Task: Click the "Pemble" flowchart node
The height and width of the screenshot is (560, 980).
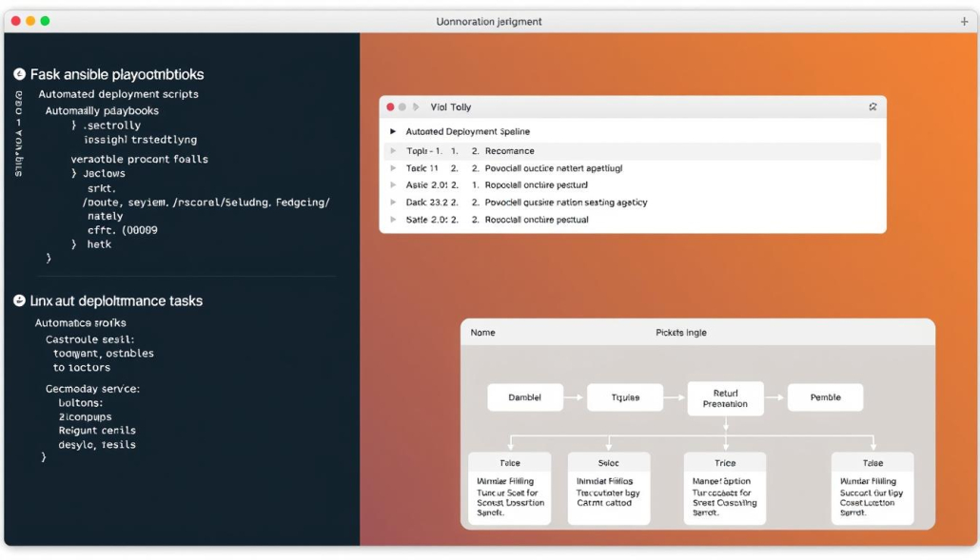Action: coord(824,396)
